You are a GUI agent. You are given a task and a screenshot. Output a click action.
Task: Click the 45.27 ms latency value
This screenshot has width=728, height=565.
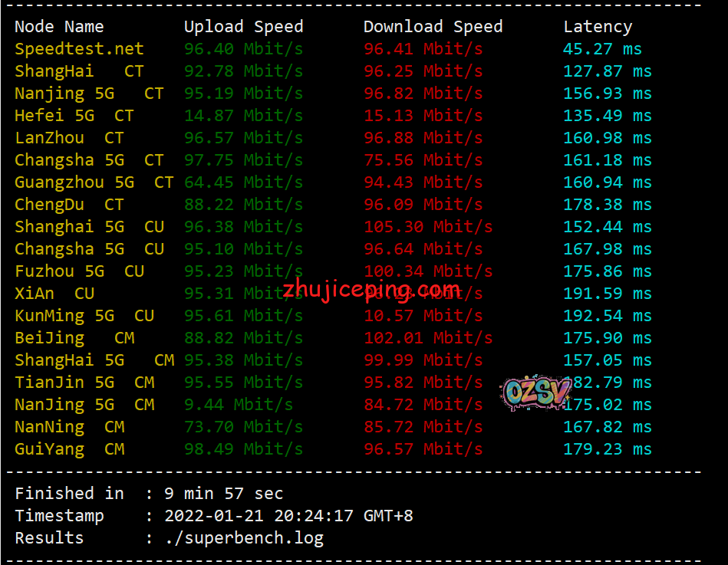[x=602, y=49]
